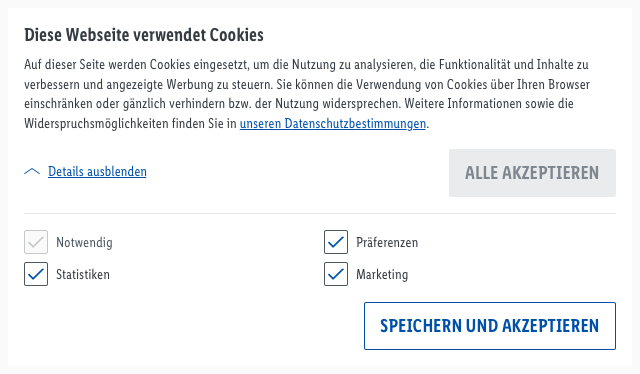Image resolution: width=640 pixels, height=374 pixels.
Task: Uncheck the Statistiken checkbox
Action: [36, 274]
